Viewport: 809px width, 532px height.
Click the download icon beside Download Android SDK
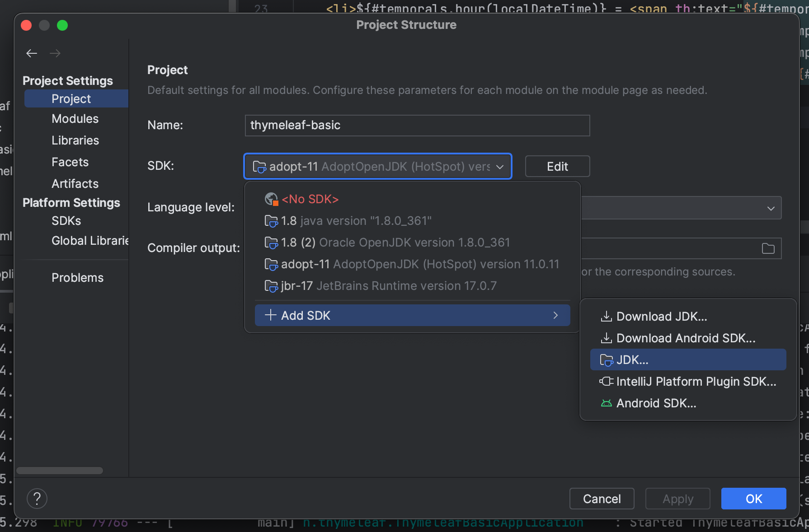click(x=606, y=338)
